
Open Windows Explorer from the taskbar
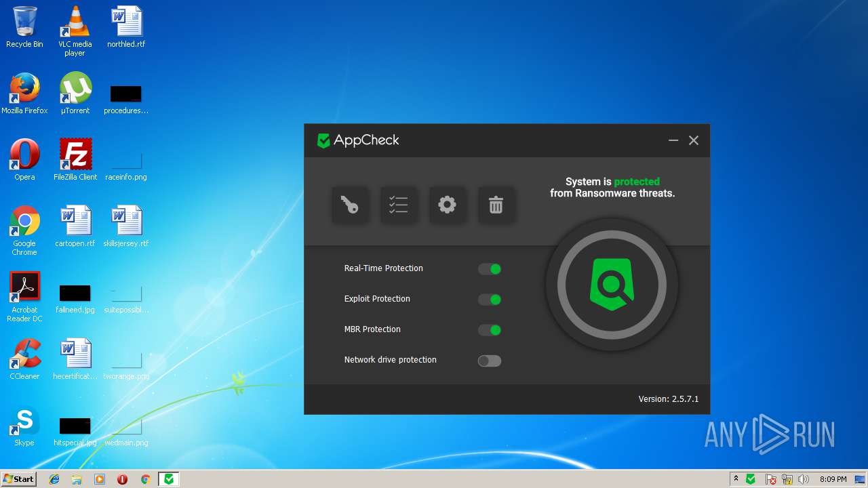point(77,479)
